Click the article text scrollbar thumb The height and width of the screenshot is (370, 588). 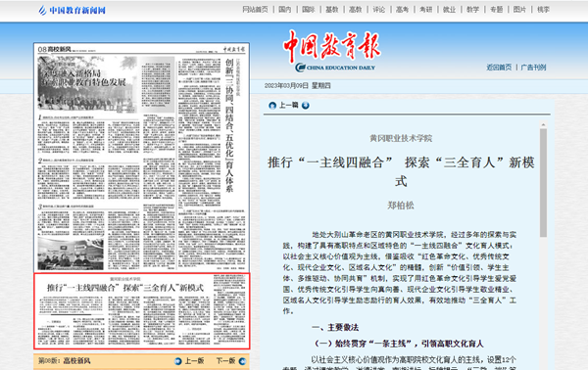[x=543, y=183]
